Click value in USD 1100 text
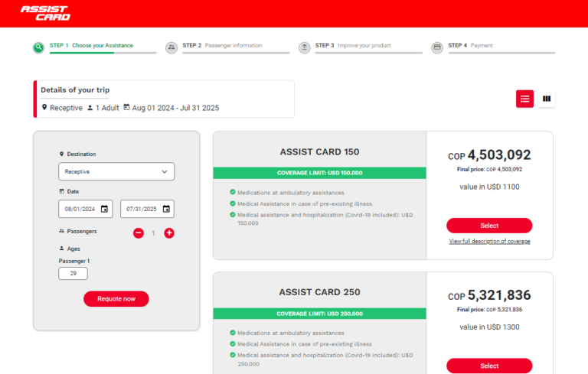The width and height of the screenshot is (588, 374). 489,187
